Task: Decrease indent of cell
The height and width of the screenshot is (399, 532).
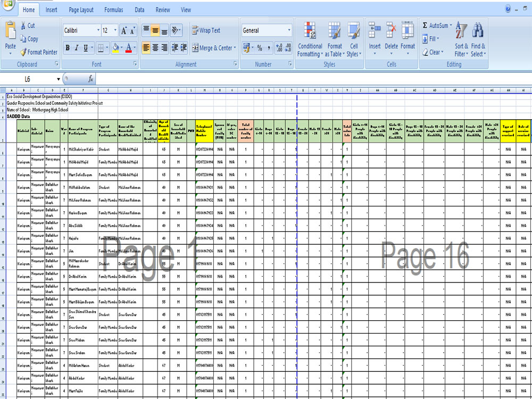Action: point(174,48)
